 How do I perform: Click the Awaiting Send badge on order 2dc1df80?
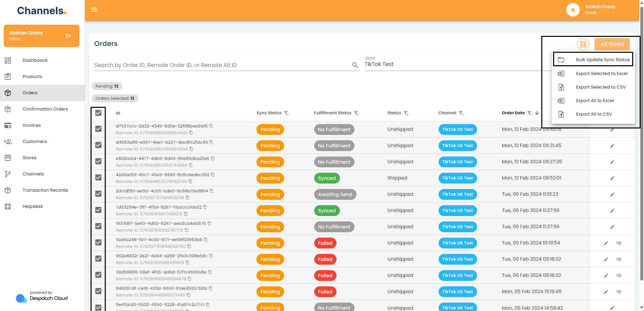pos(335,194)
